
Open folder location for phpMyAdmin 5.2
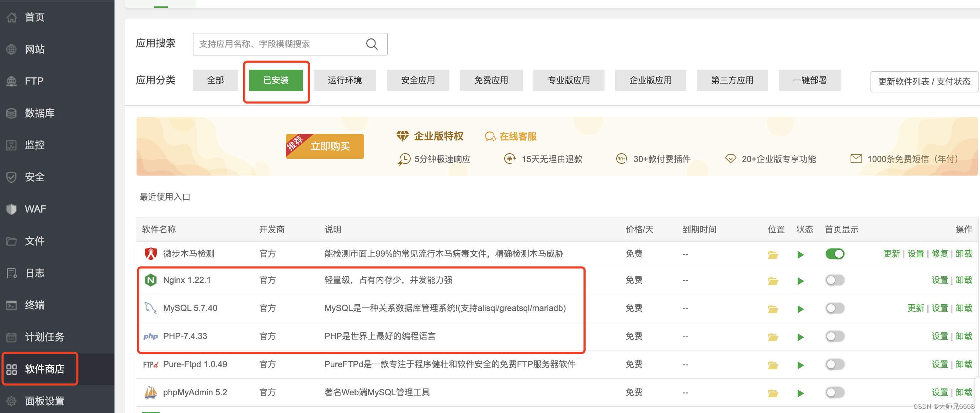[x=773, y=393]
